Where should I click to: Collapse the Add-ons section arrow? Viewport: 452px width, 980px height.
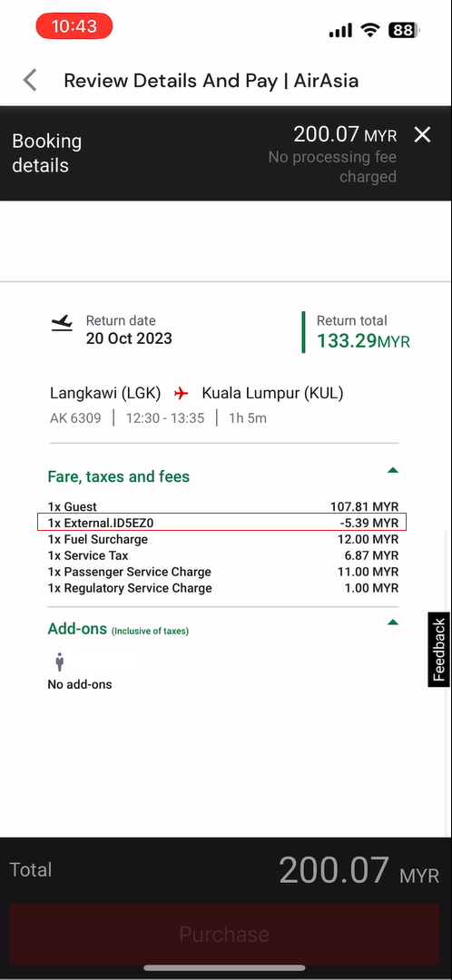393,622
